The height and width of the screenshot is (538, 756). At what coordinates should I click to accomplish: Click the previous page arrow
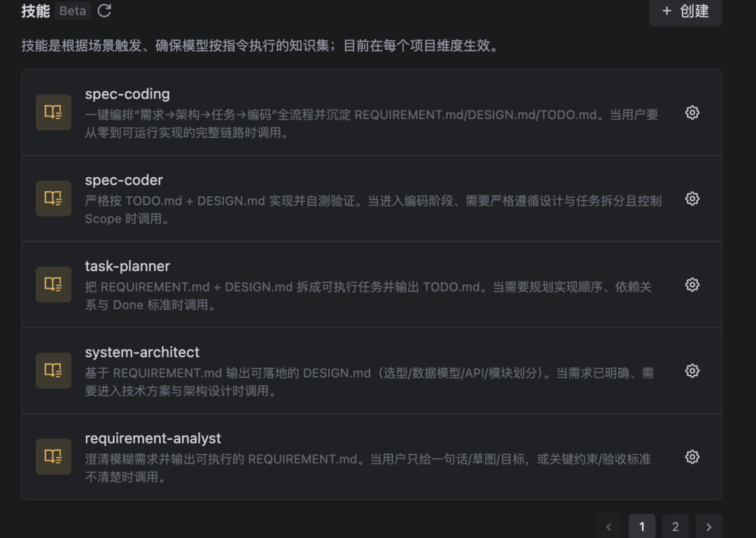(x=608, y=526)
